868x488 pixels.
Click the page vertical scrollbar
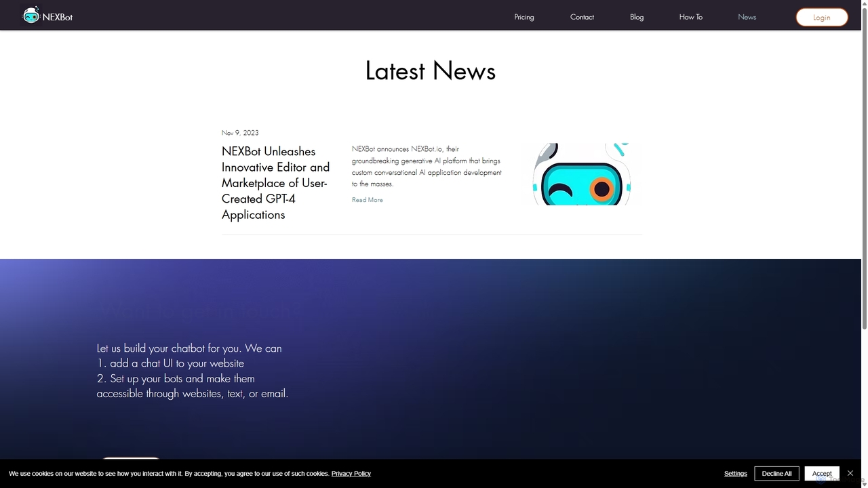[x=864, y=244]
